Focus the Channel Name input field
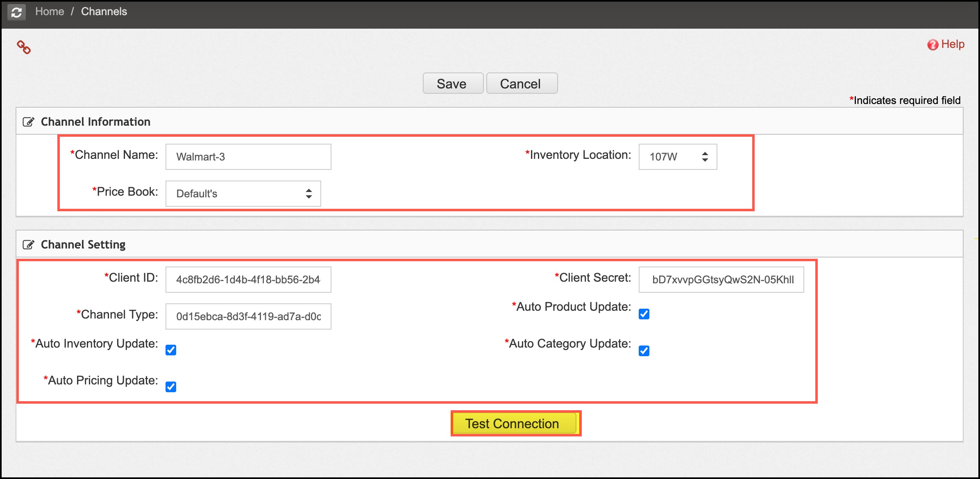 pyautogui.click(x=248, y=157)
